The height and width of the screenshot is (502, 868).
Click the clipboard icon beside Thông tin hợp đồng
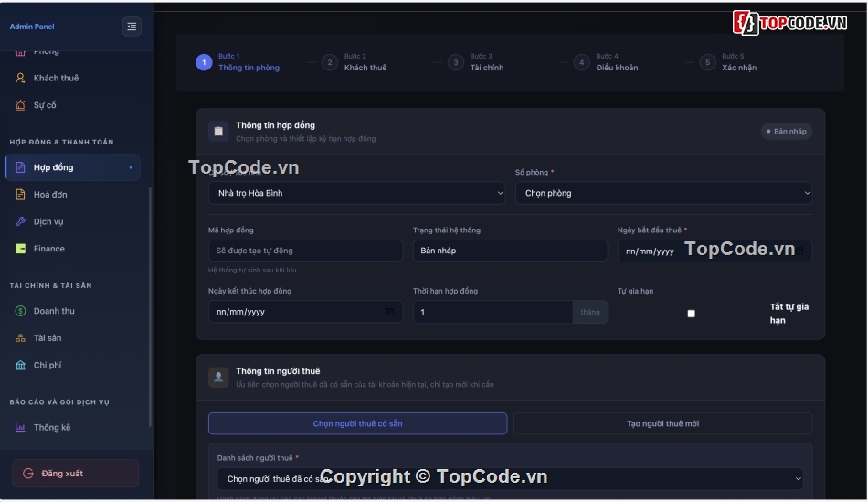click(218, 132)
